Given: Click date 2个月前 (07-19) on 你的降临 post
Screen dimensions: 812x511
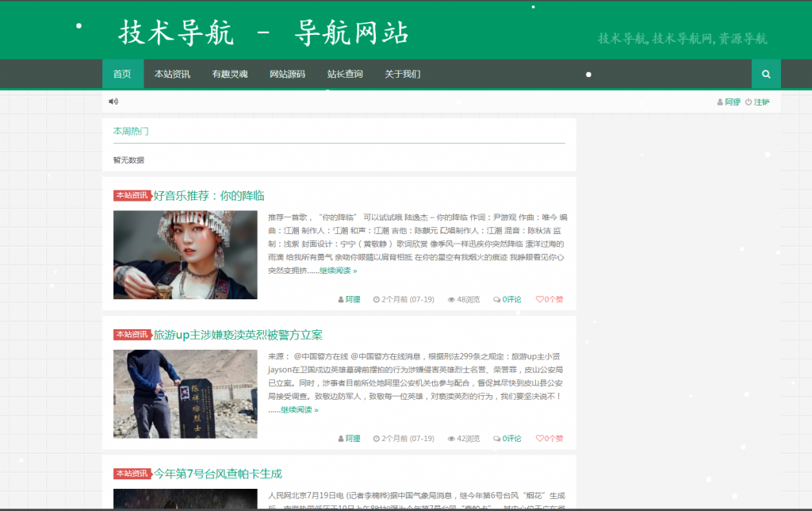Looking at the screenshot, I should coord(408,300).
